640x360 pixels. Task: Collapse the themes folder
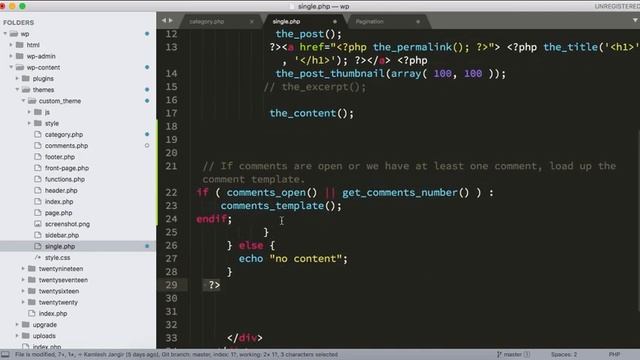pyautogui.click(x=17, y=89)
